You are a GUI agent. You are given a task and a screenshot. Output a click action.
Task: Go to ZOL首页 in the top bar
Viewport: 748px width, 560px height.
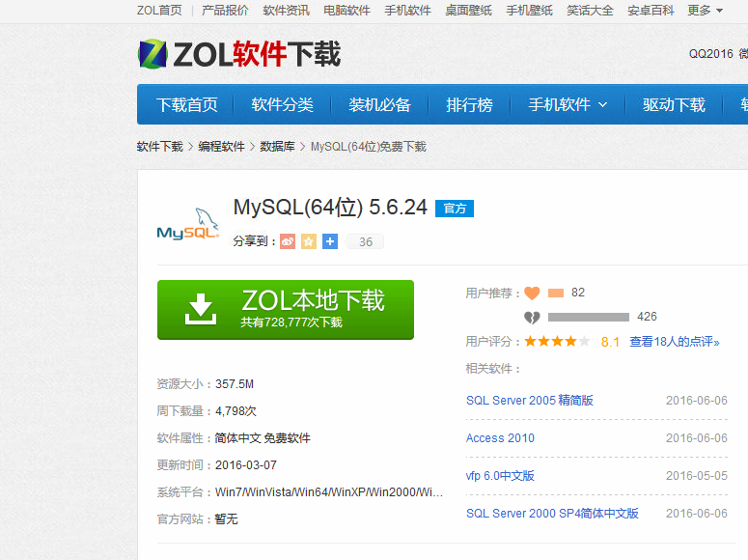click(x=159, y=11)
